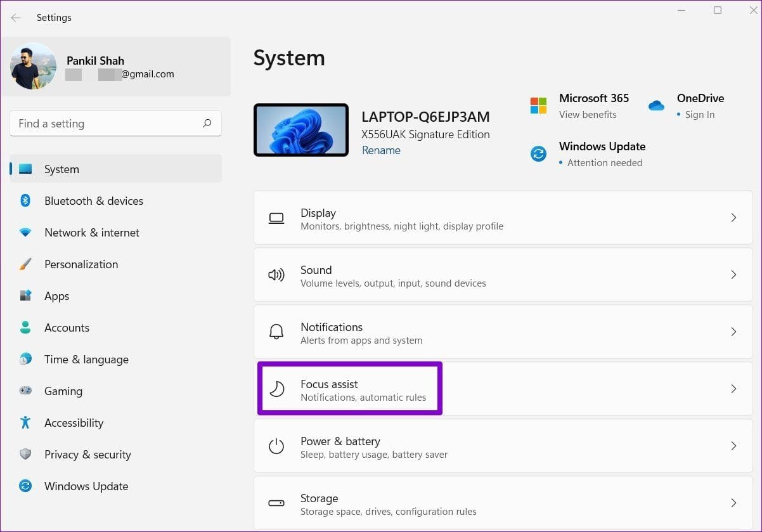Open the Notifications settings title
Image resolution: width=762 pixels, height=532 pixels.
pos(332,327)
